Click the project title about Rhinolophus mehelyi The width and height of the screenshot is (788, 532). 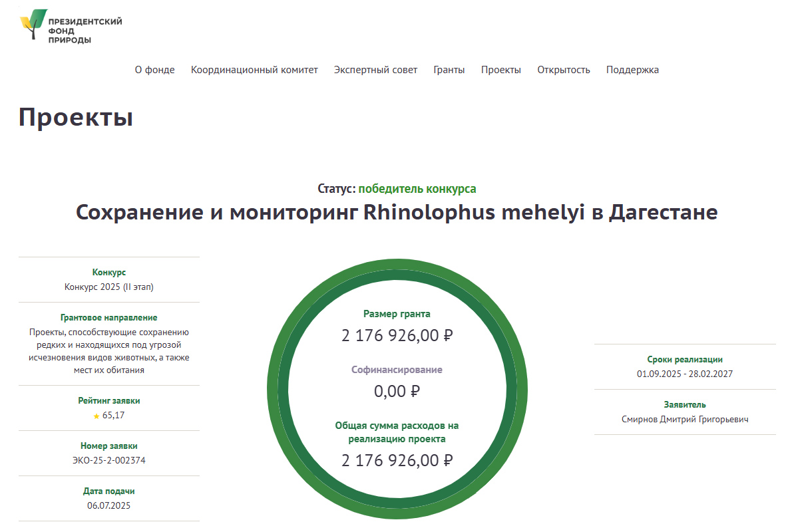pos(397,213)
